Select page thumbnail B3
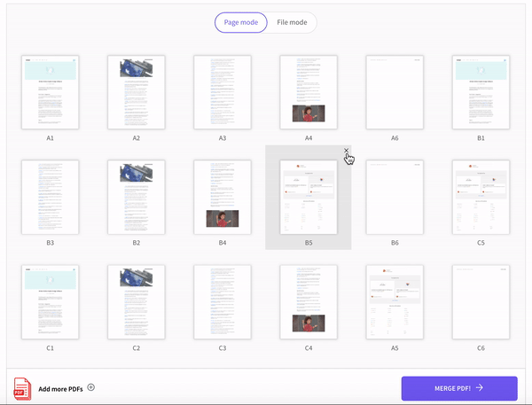The width and height of the screenshot is (532, 405). [x=51, y=197]
